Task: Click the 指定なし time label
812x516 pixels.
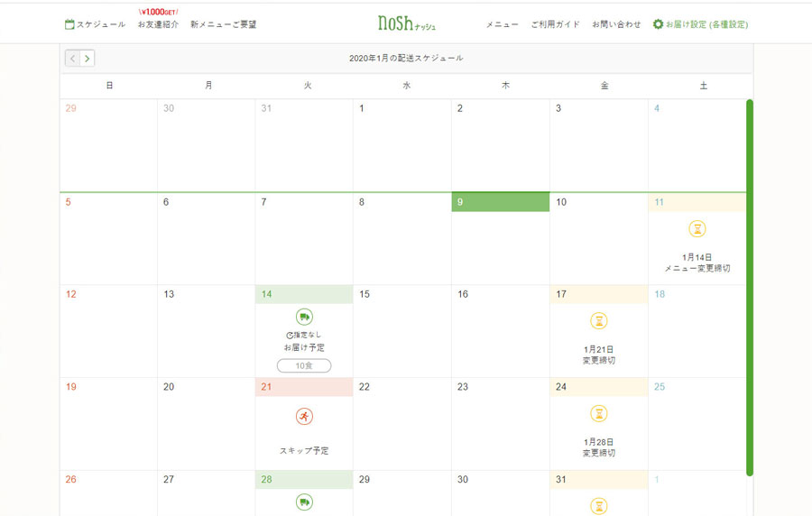Action: pyautogui.click(x=308, y=335)
